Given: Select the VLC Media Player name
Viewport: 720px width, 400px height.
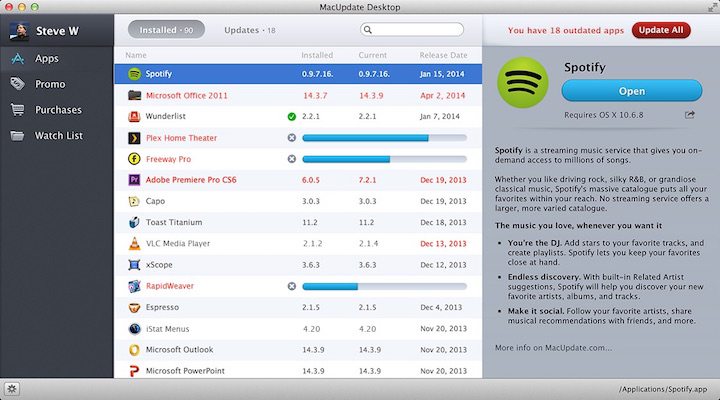Looking at the screenshot, I should point(178,243).
